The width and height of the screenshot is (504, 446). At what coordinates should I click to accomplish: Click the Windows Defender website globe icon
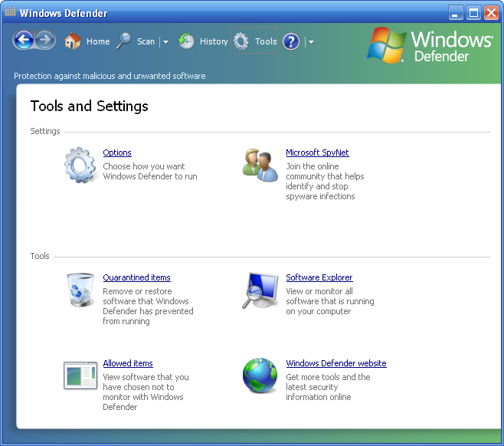[260, 375]
